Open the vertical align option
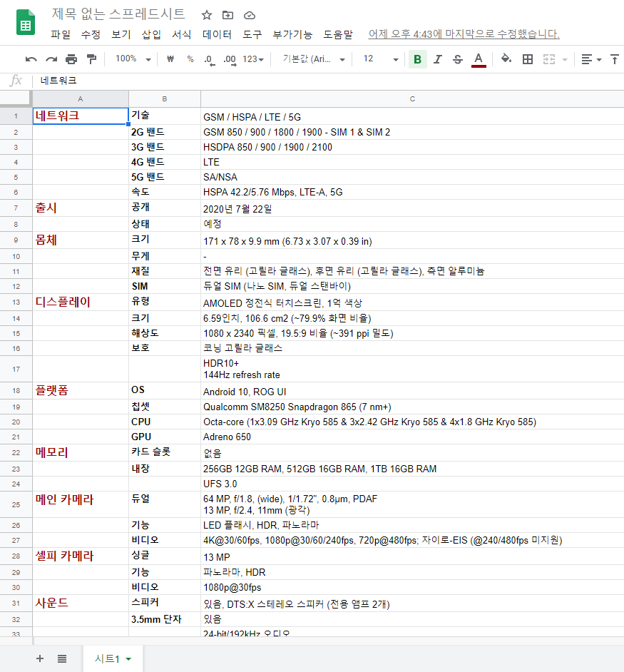 [615, 59]
